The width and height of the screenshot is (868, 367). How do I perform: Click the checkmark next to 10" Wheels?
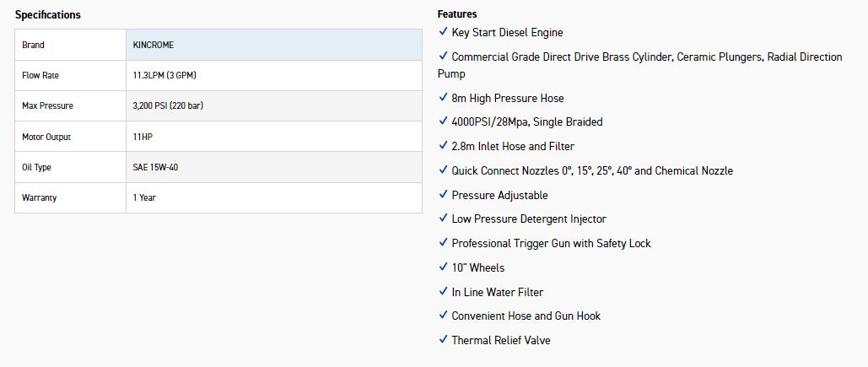click(x=443, y=267)
